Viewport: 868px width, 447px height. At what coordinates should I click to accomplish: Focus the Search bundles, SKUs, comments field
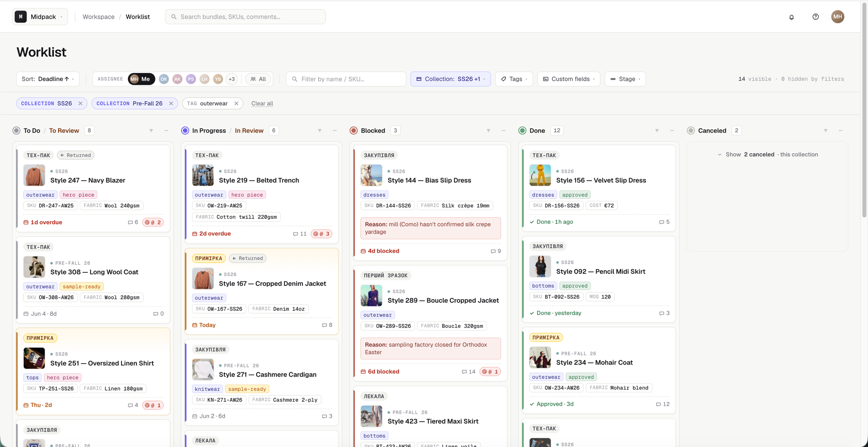pos(245,17)
